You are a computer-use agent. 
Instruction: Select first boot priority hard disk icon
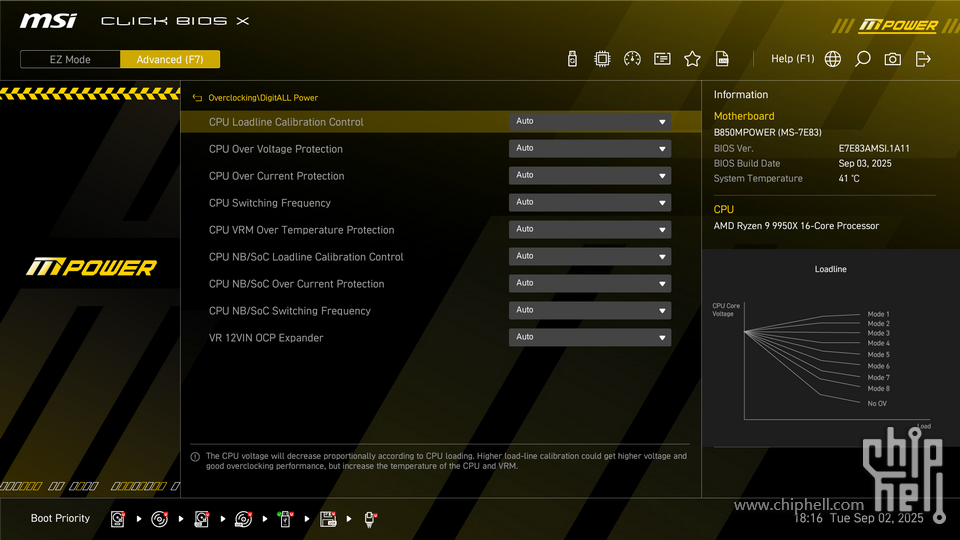(x=118, y=519)
